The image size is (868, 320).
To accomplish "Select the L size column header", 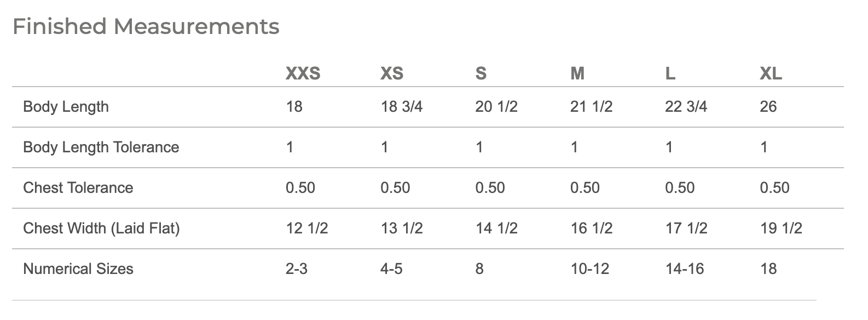I will pyautogui.click(x=670, y=73).
